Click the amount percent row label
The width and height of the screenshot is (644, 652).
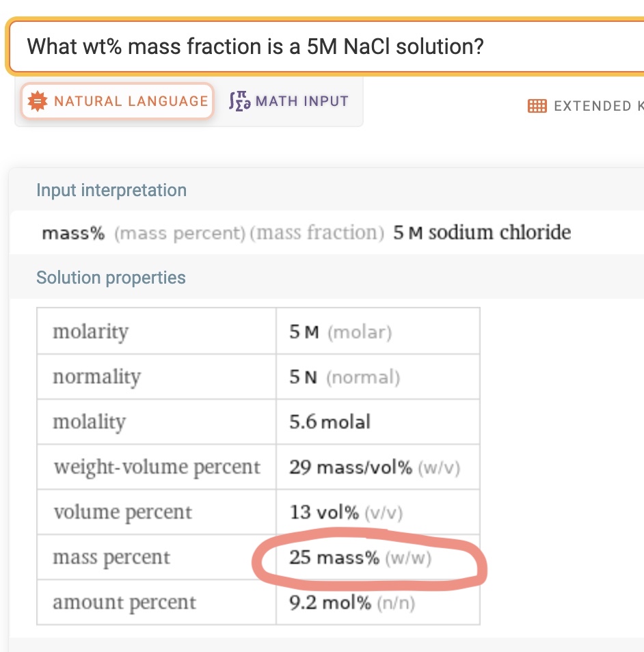(x=124, y=603)
